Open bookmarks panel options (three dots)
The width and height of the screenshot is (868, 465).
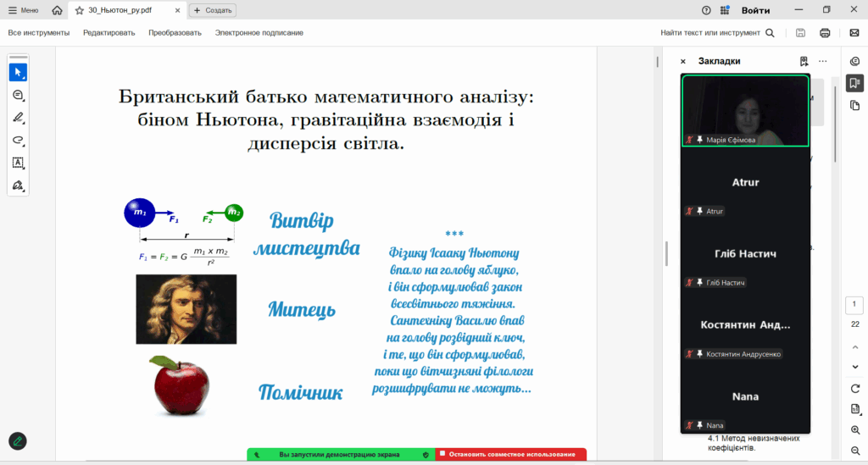tap(822, 61)
